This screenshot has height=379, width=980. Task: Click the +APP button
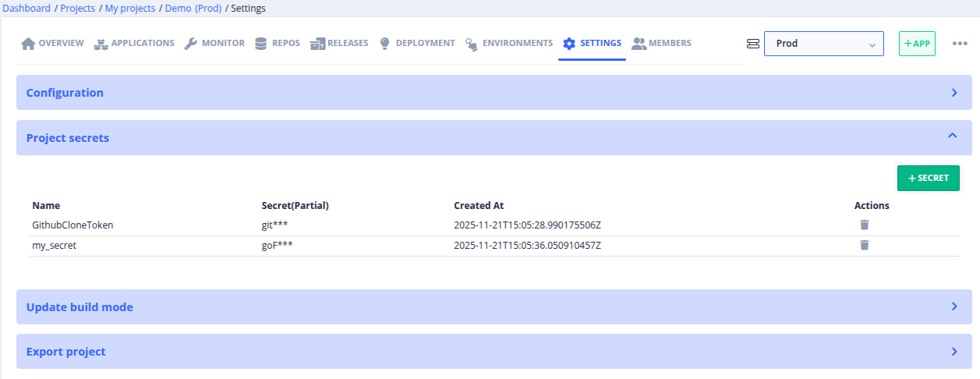pos(917,44)
